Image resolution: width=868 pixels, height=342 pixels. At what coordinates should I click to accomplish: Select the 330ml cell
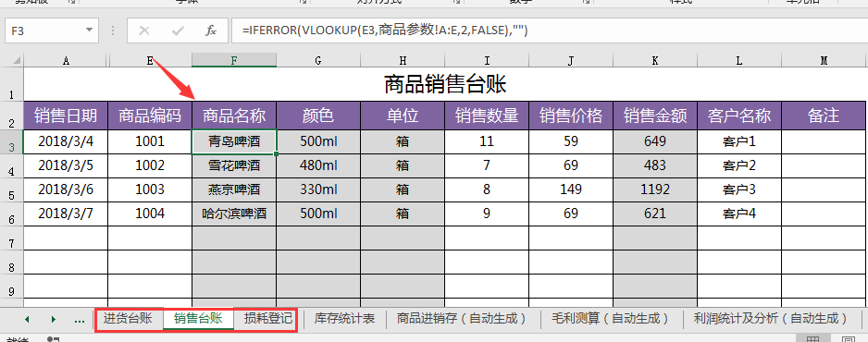[x=318, y=189]
